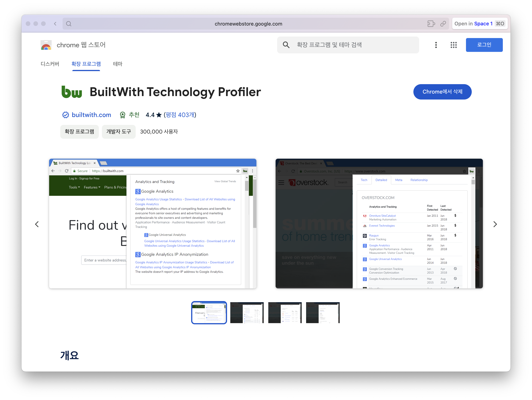
Task: Click the 개요 overview heading
Action: [x=69, y=355]
